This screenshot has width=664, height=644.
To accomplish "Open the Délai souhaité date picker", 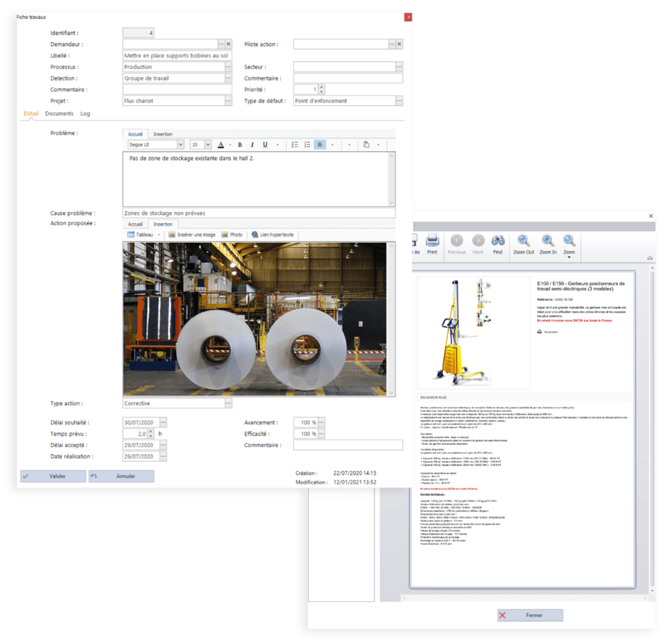I will [x=163, y=423].
